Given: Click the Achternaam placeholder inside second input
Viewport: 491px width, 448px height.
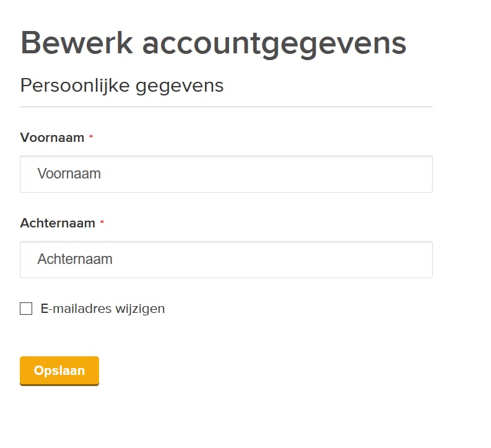Looking at the screenshot, I should tap(75, 260).
